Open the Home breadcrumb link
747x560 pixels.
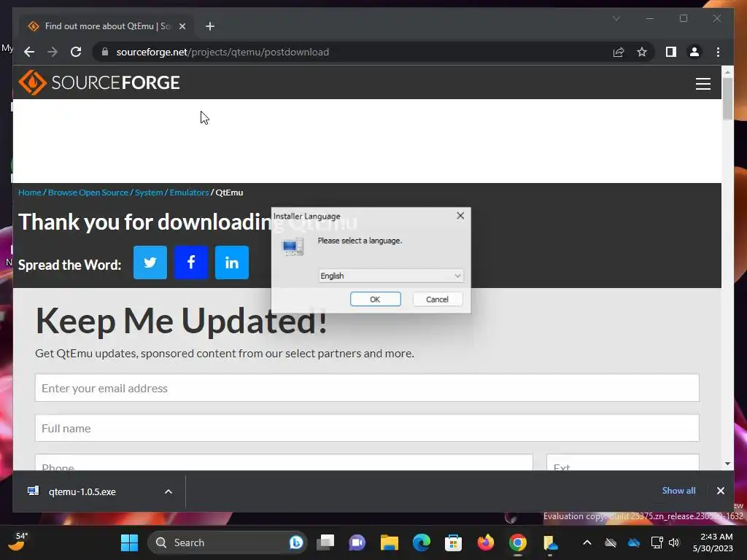29,192
